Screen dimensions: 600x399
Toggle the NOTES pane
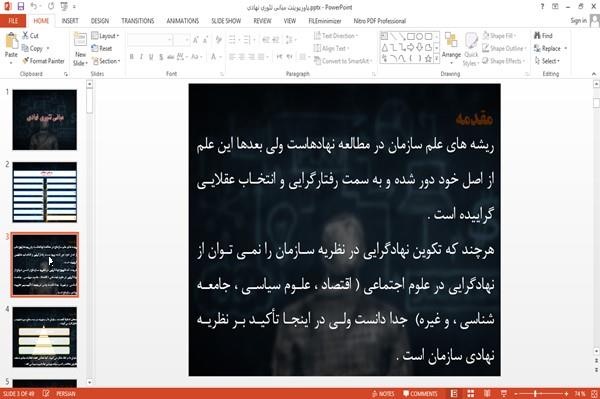click(x=383, y=394)
